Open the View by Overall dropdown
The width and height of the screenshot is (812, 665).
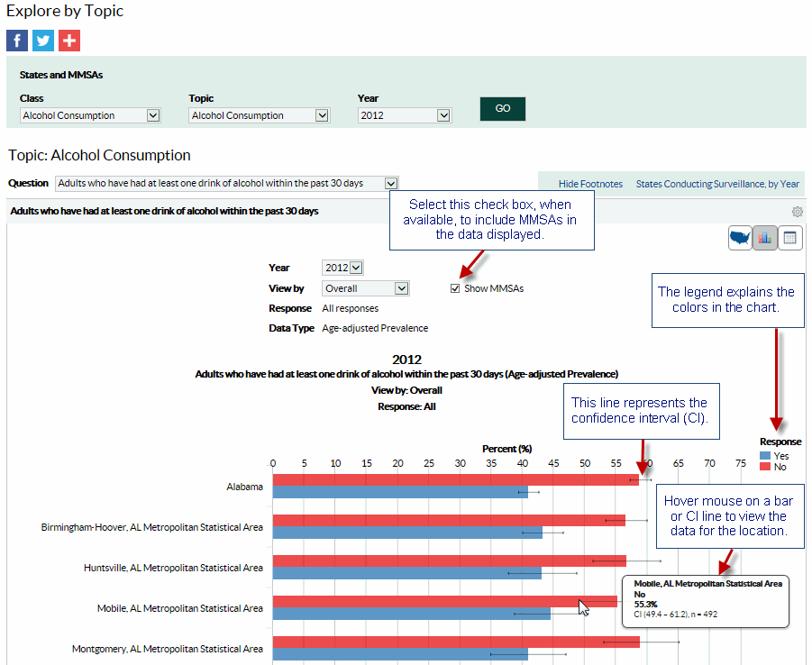(x=365, y=287)
